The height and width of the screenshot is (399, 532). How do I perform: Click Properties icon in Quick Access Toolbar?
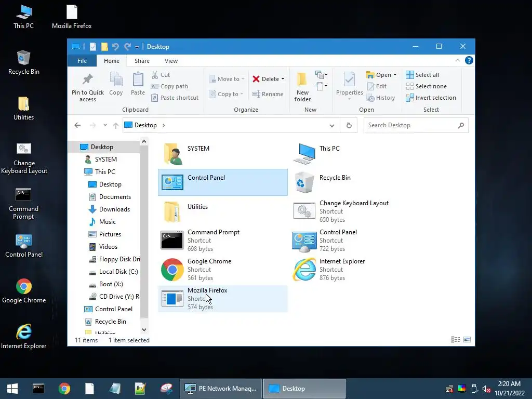coord(92,46)
